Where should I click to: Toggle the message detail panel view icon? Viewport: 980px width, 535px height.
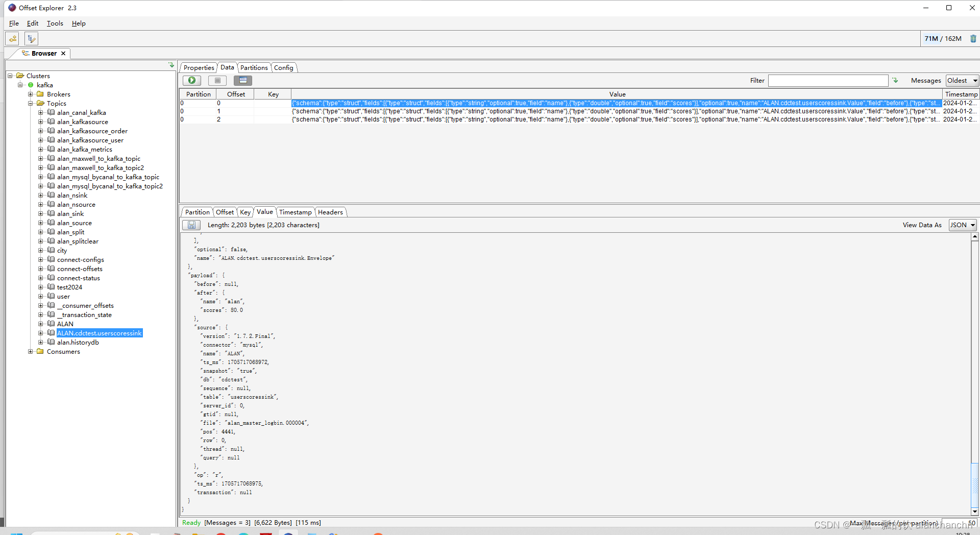243,80
